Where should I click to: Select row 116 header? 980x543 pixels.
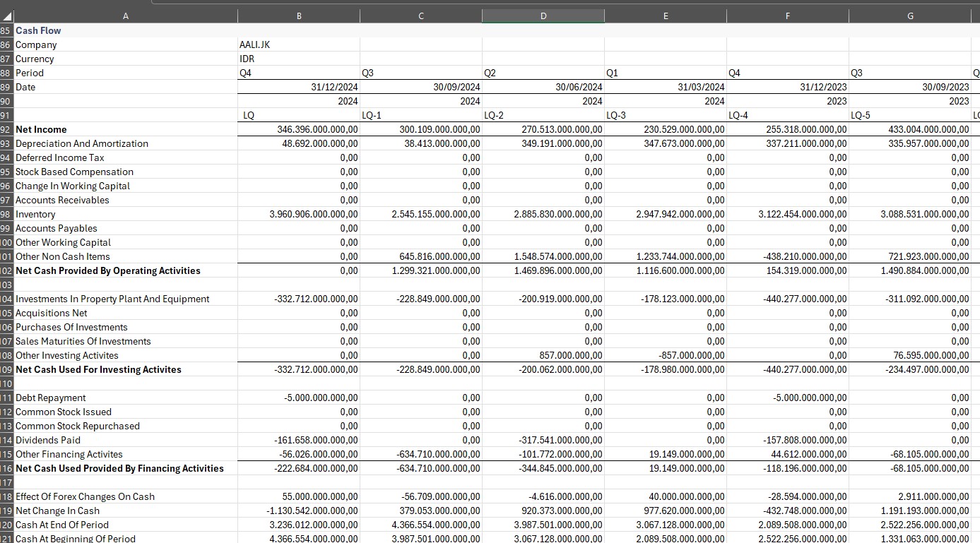[6, 468]
